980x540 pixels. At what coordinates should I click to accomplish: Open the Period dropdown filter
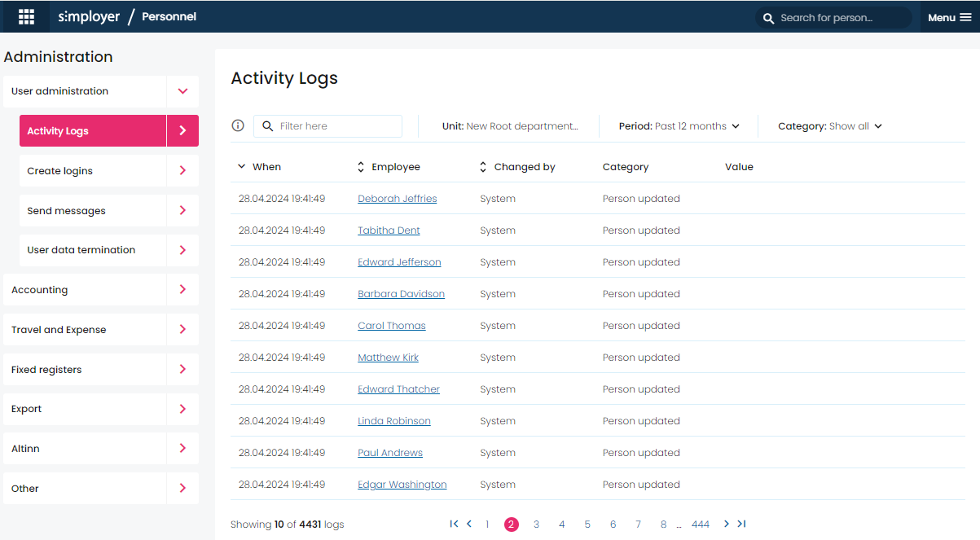679,126
